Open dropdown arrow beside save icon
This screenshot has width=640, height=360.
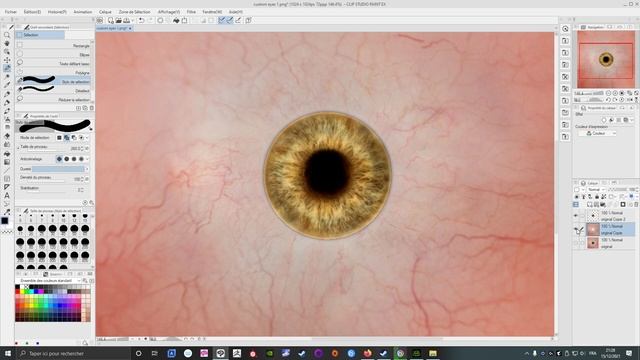click(x=133, y=20)
